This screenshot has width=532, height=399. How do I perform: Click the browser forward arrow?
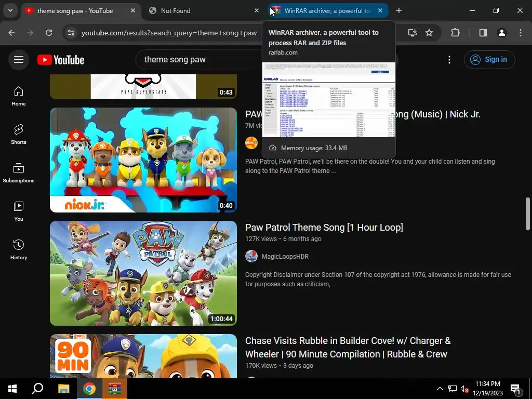click(x=30, y=33)
